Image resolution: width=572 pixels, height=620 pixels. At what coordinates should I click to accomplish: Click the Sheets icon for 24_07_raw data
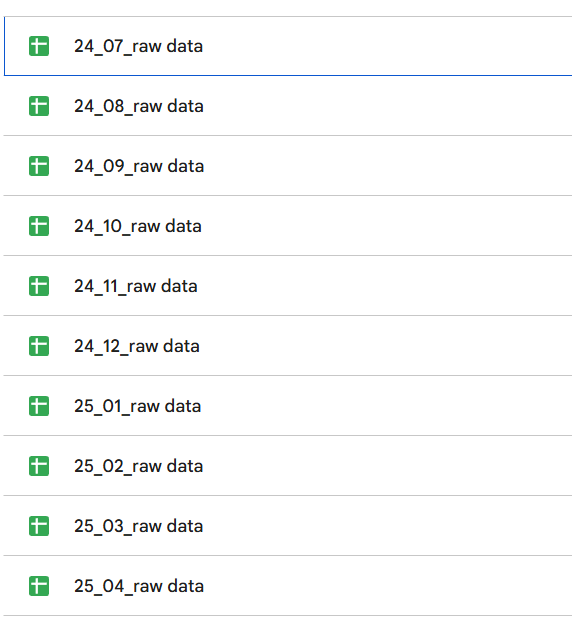coord(39,46)
